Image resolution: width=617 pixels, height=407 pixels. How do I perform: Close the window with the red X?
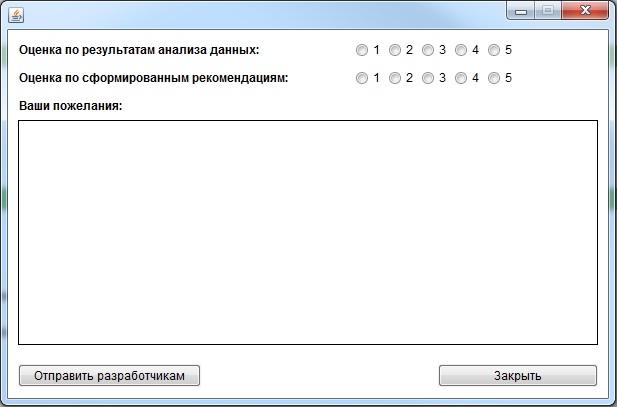click(584, 10)
